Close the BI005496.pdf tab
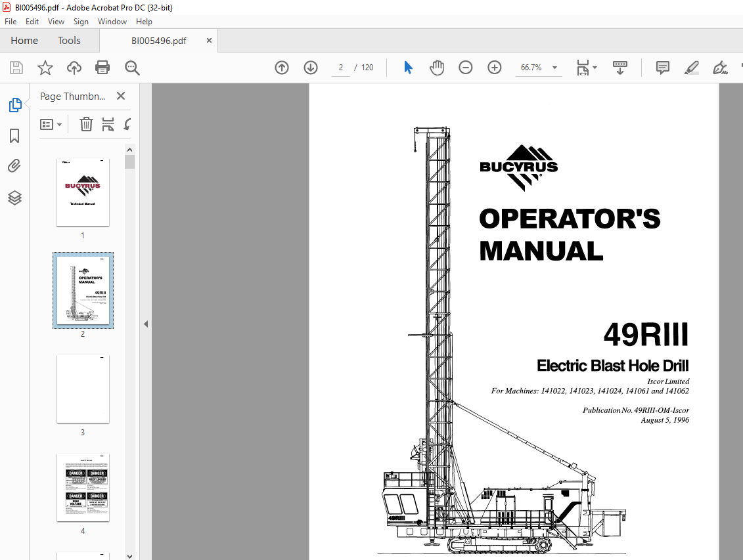The image size is (743, 560). [x=209, y=41]
